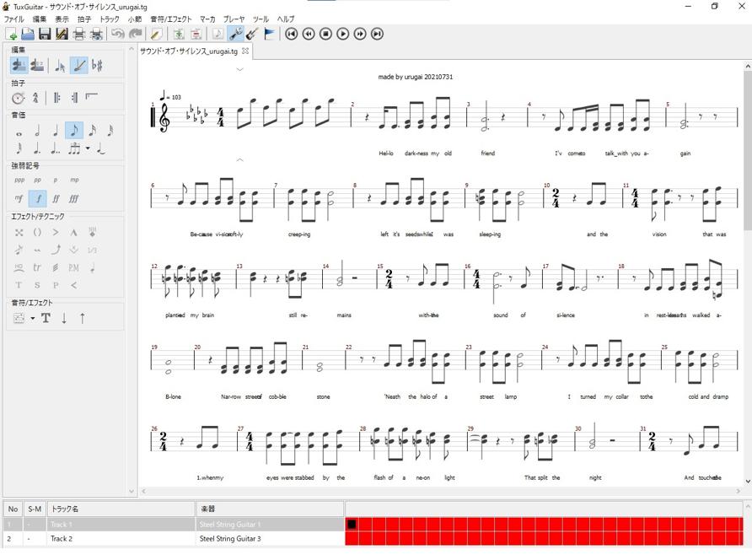This screenshot has height=560, width=752.
Task: Show the guitar fretboard
Action: pyautogui.click(x=252, y=34)
